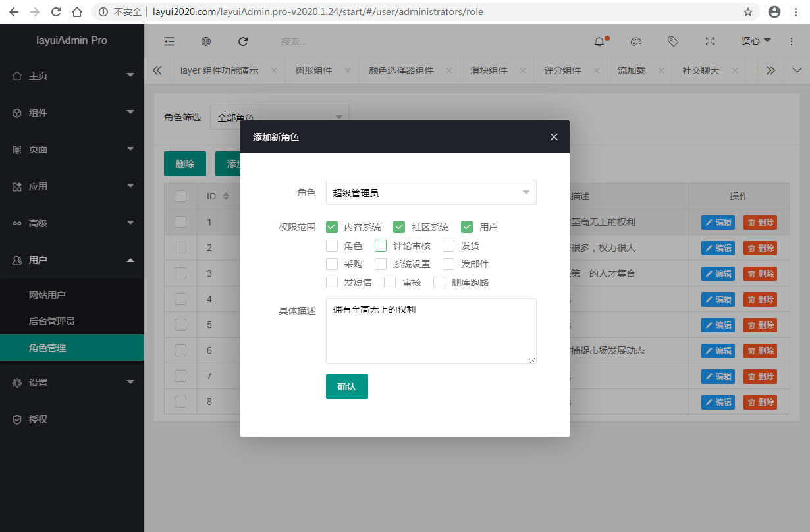Uncheck the 内容系统 permission checkbox
This screenshot has width=810, height=532.
[332, 226]
